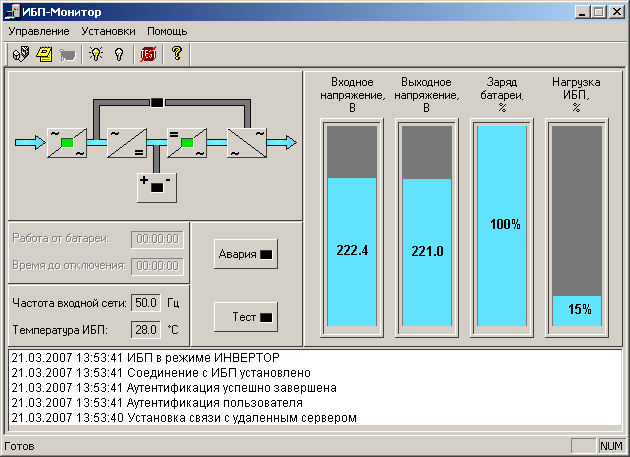Open help via yellow question mark icon
630x457 pixels.
click(x=177, y=54)
